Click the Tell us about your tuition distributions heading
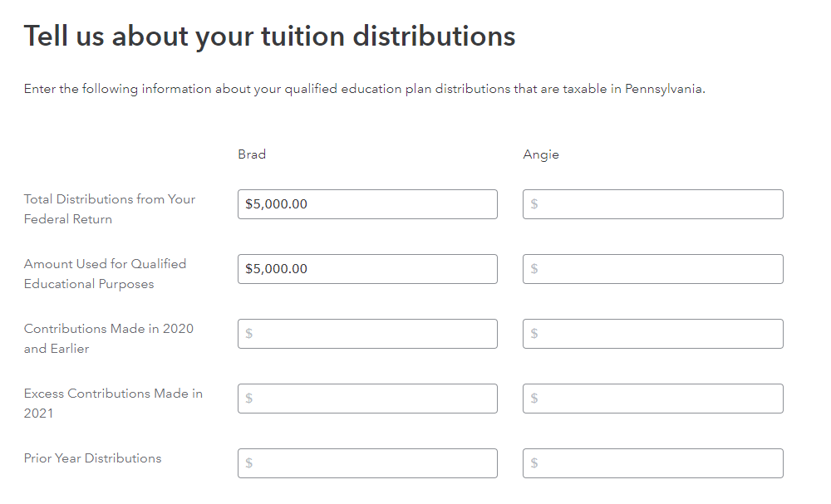 click(270, 37)
